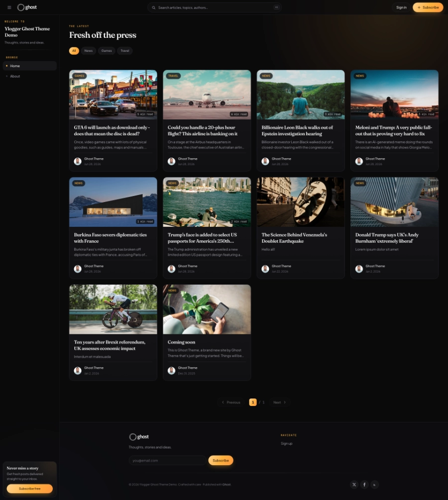Open 'Donald Trump says UK's Andy Burnham' title
The image size is (448, 500).
pyautogui.click(x=387, y=238)
